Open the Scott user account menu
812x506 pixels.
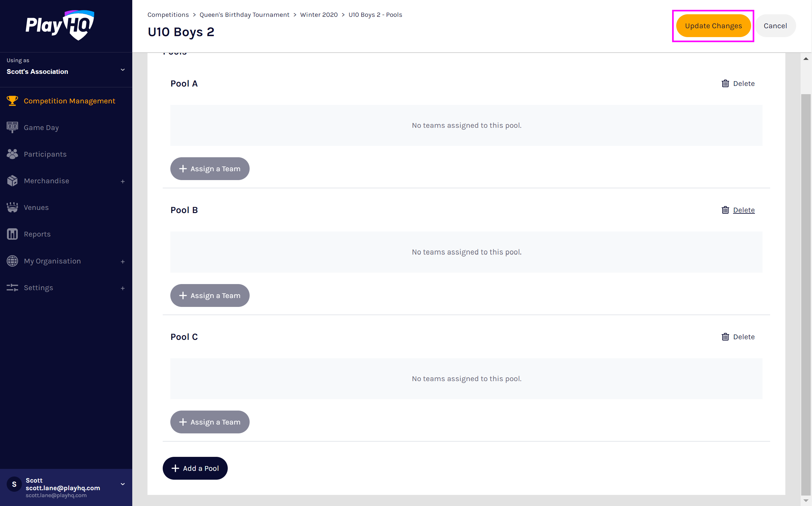(122, 484)
